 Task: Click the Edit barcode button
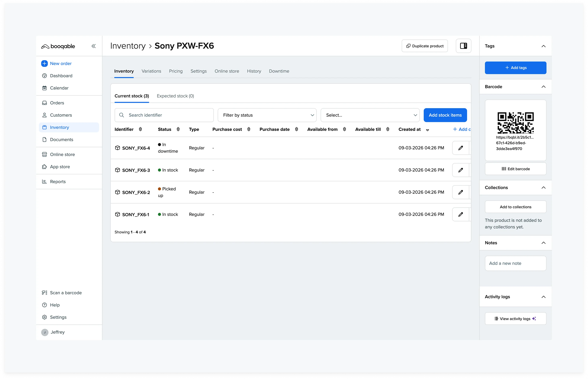click(515, 169)
